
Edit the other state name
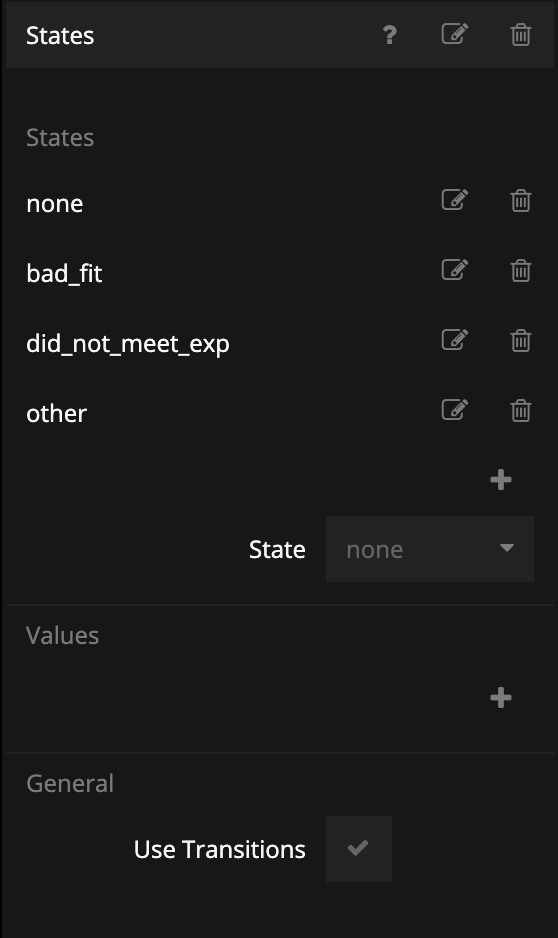point(455,410)
